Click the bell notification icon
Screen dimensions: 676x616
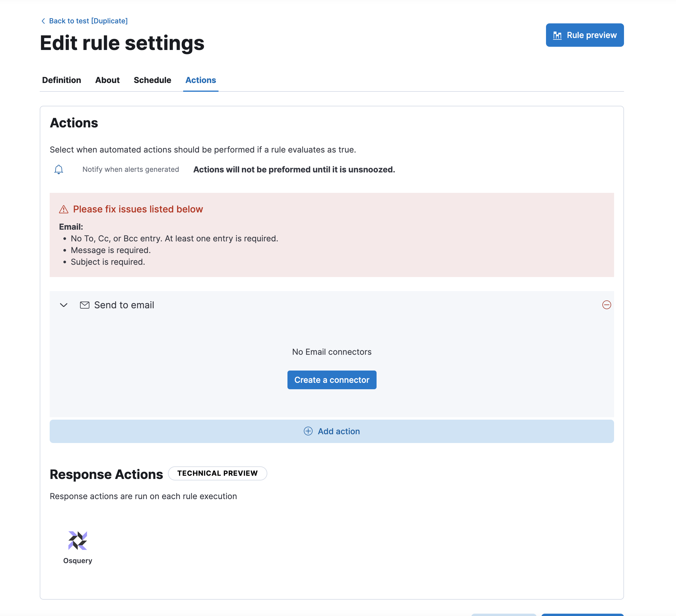(59, 169)
